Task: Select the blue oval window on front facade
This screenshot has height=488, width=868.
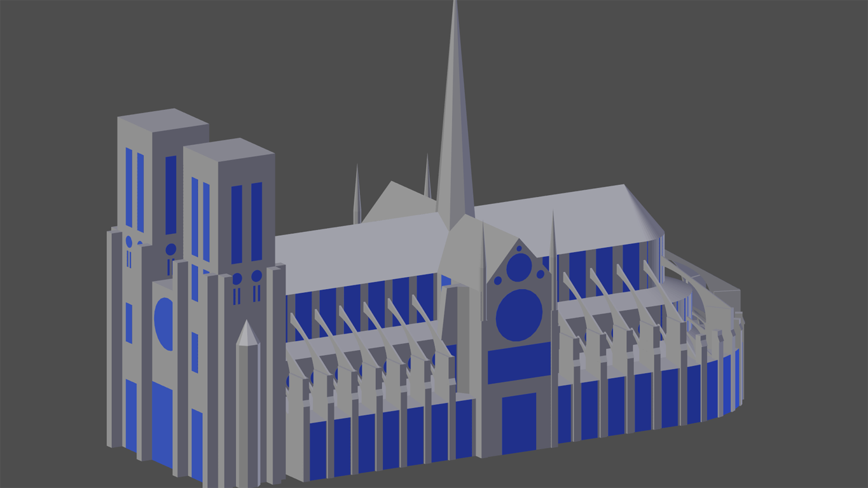Action: click(x=164, y=324)
